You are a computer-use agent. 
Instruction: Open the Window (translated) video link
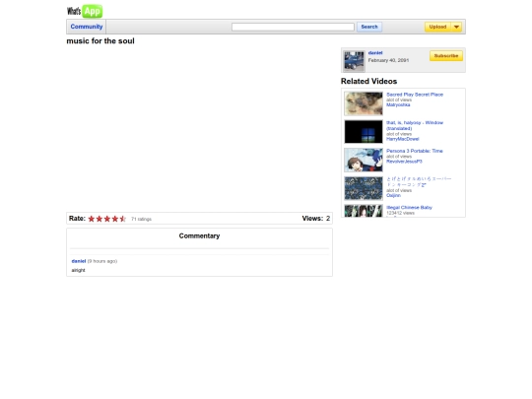click(415, 125)
